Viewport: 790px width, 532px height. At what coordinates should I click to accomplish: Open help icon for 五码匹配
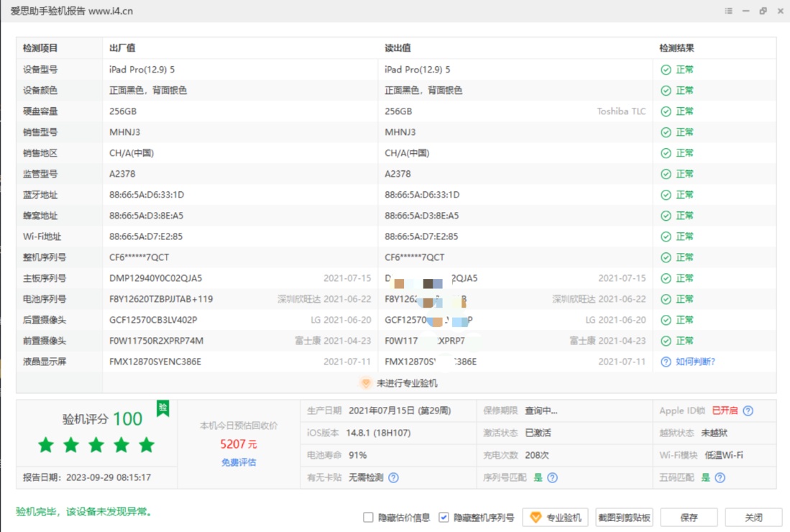tap(720, 477)
